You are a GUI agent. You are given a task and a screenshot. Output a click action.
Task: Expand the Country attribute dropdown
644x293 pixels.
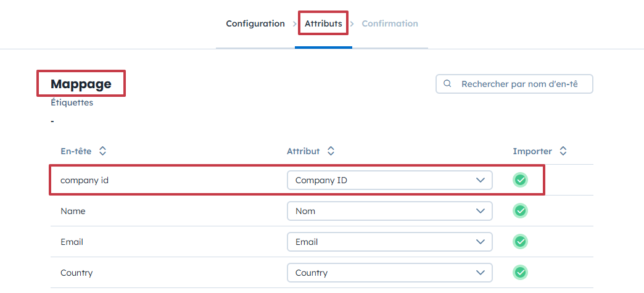389,273
